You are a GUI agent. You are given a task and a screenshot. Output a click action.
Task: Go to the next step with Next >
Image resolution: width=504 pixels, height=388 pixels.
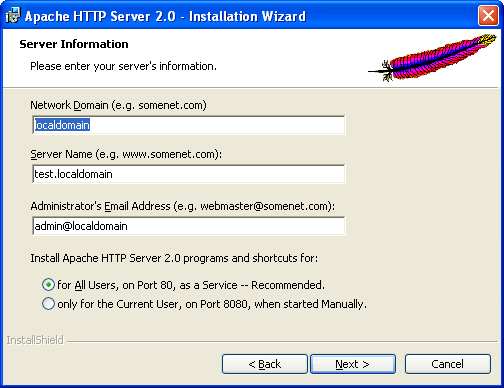pyautogui.click(x=353, y=364)
